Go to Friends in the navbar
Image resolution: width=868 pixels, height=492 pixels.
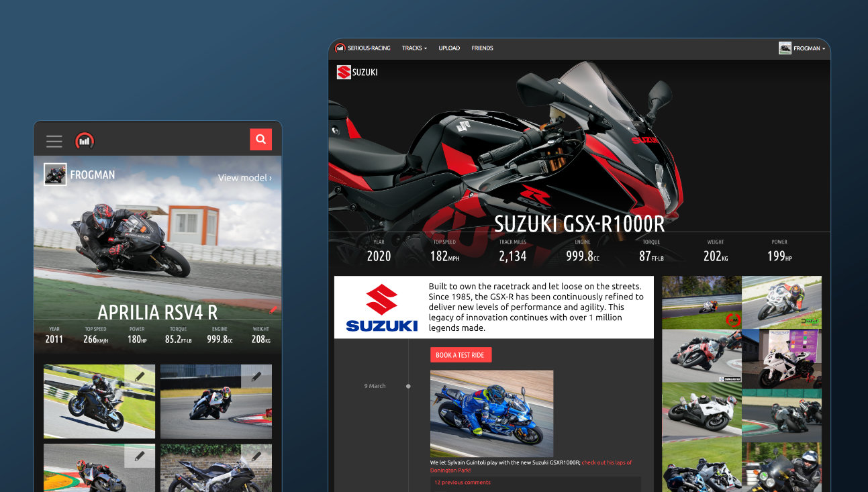click(482, 48)
